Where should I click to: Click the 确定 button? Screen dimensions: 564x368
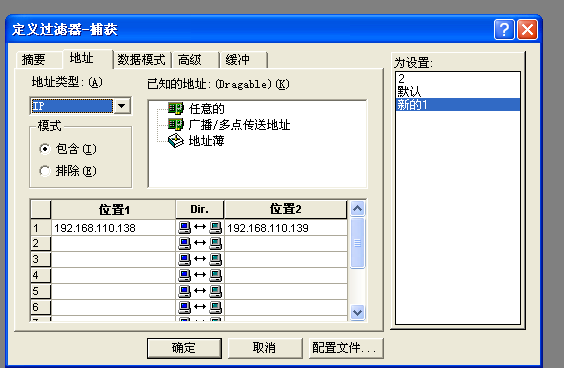coord(184,348)
